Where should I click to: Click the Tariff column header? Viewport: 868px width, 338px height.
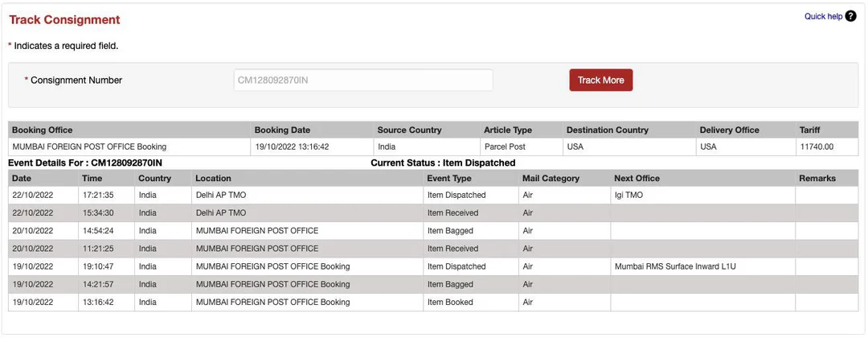[809, 130]
